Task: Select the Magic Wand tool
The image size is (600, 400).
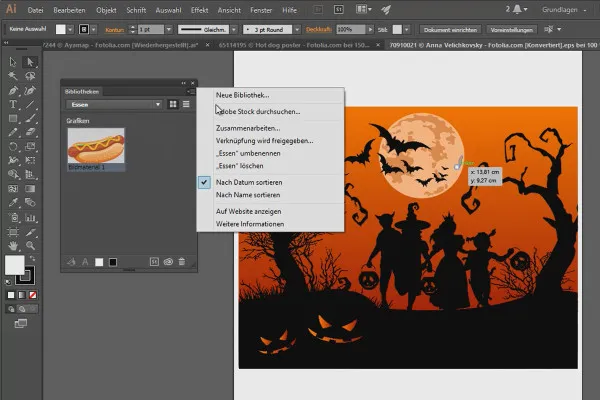Action: pos(13,76)
